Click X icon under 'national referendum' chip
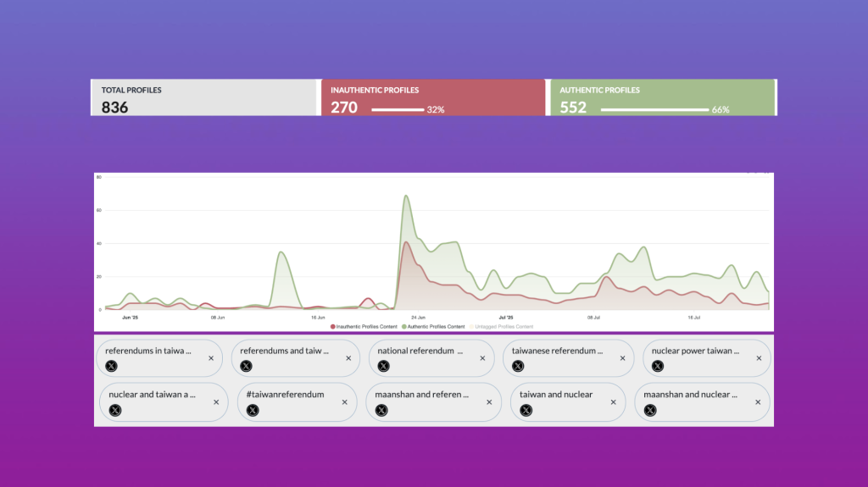Viewport: 868px width, 487px height. [383, 366]
